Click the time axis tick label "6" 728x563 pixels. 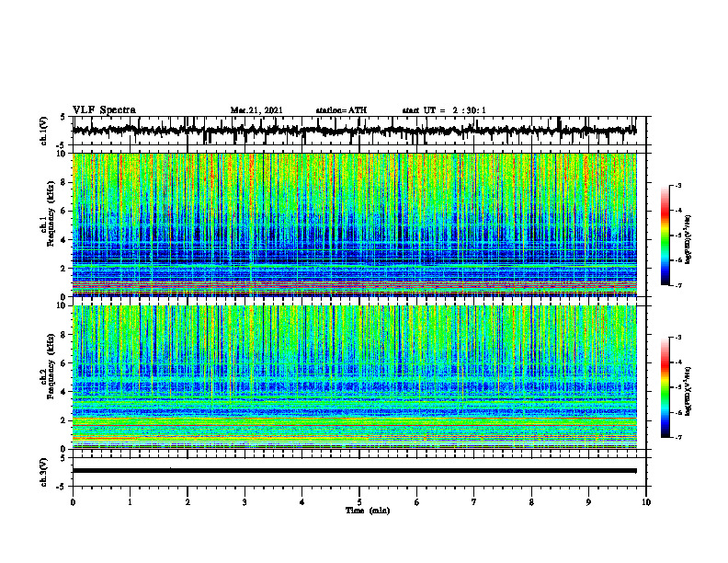pyautogui.click(x=417, y=502)
